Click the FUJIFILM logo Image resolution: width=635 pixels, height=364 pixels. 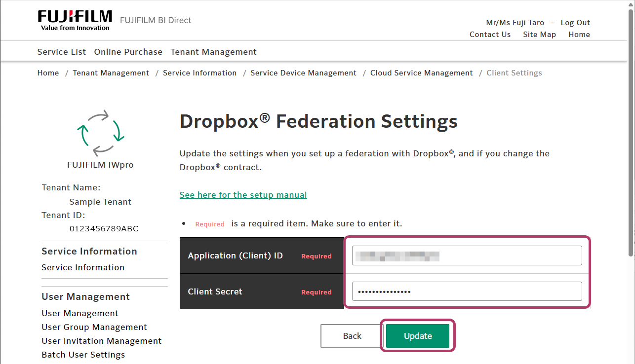75,21
